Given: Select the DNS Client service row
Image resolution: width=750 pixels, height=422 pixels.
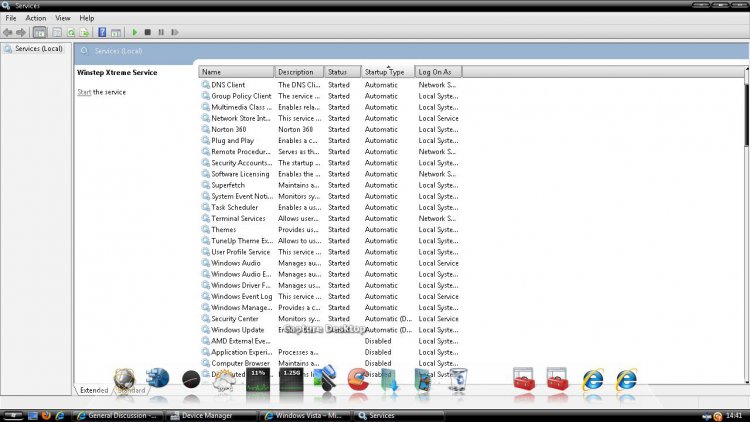Looking at the screenshot, I should coord(330,85).
